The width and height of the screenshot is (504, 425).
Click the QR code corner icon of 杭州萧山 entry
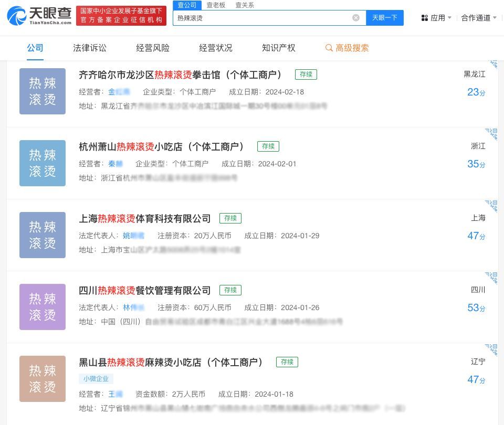click(x=492, y=134)
